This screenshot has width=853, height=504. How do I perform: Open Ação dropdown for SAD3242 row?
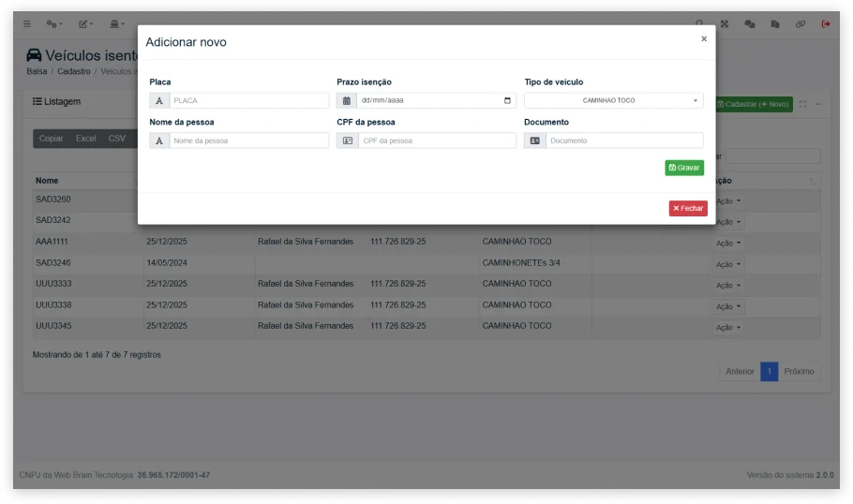728,222
